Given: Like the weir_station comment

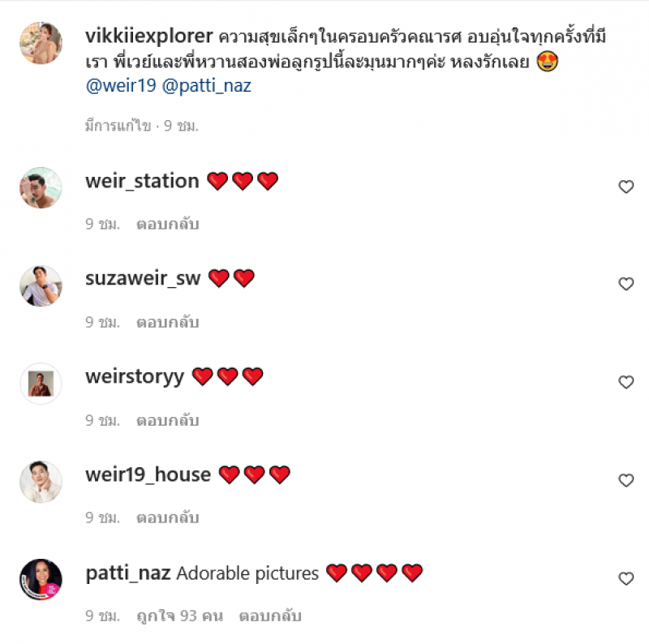Looking at the screenshot, I should click(625, 187).
